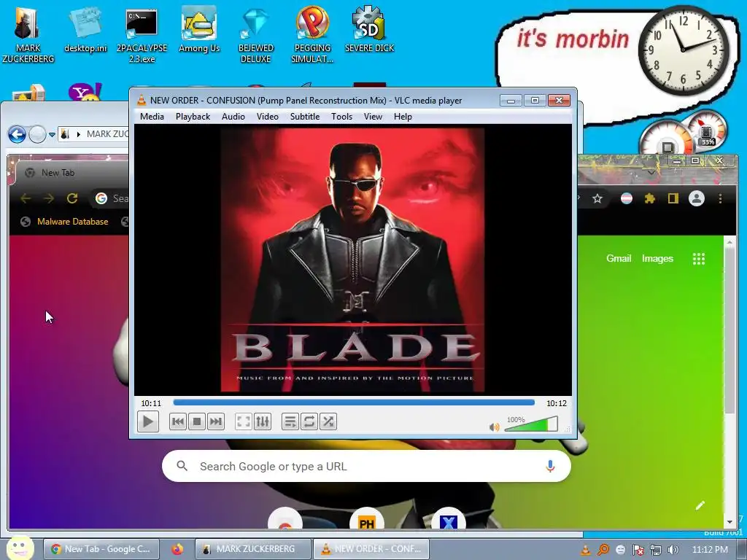Open Explorer recent pages dropdown arrow
This screenshot has width=747, height=560.
(x=52, y=135)
